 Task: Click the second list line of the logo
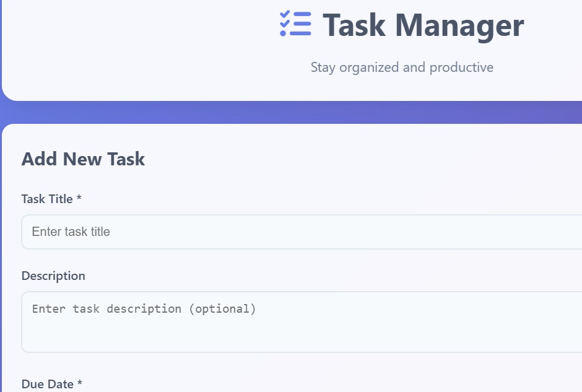click(x=302, y=24)
